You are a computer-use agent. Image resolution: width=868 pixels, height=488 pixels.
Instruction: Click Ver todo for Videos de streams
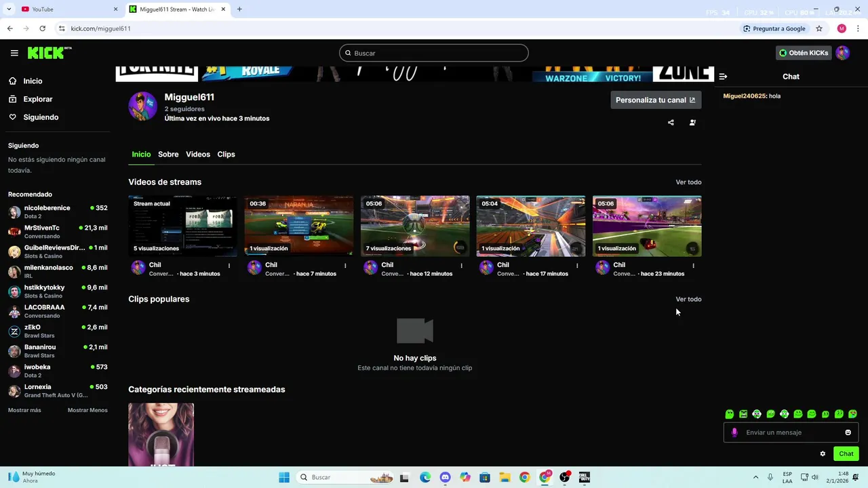click(688, 182)
